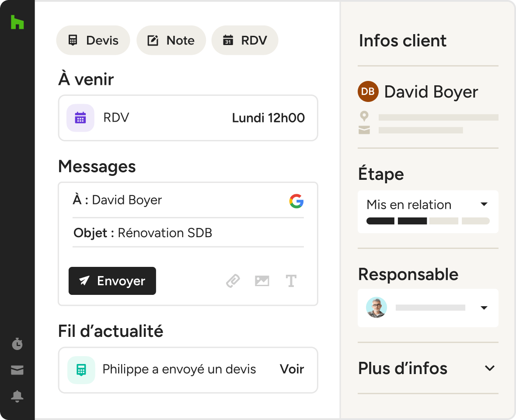
Task: Add a new Note
Action: 171,40
